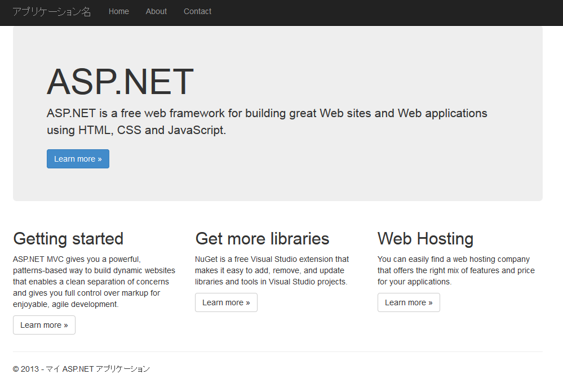Open the Contact nav item
The image size is (563, 392).
(197, 11)
